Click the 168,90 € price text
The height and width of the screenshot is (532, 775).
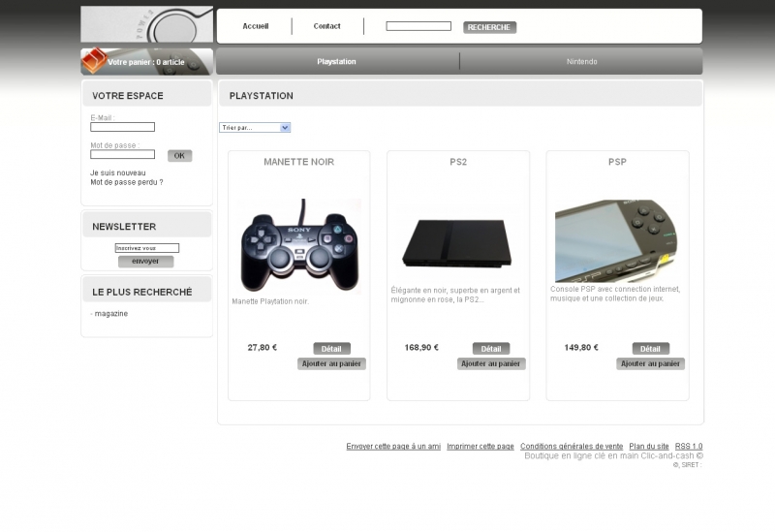pyautogui.click(x=421, y=348)
